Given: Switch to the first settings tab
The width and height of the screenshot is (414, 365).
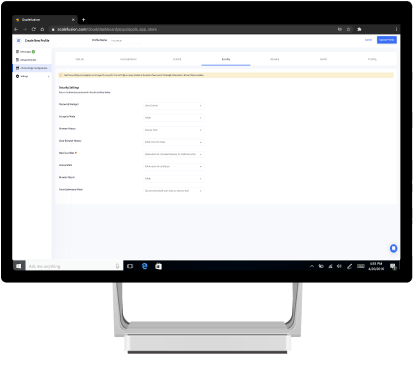Looking at the screenshot, I should (x=79, y=59).
